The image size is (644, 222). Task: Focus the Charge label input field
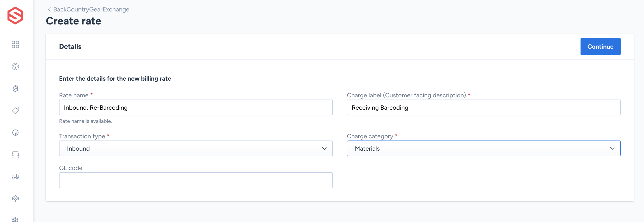coord(483,107)
